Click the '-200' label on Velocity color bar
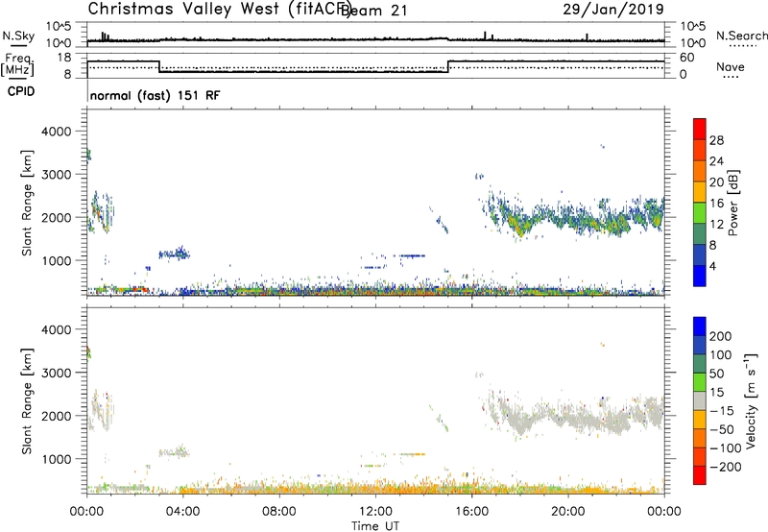Viewport: 768px width, 532px height. pyautogui.click(x=726, y=467)
